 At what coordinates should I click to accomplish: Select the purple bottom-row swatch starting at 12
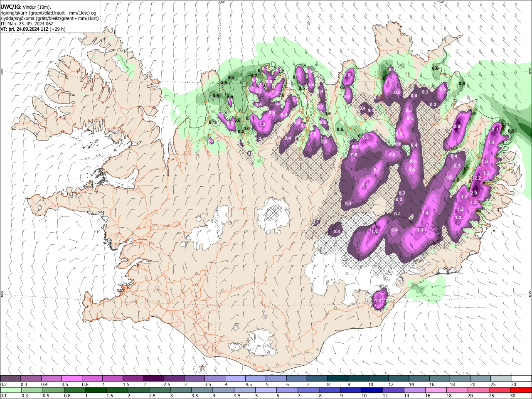pyautogui.click(x=393, y=390)
